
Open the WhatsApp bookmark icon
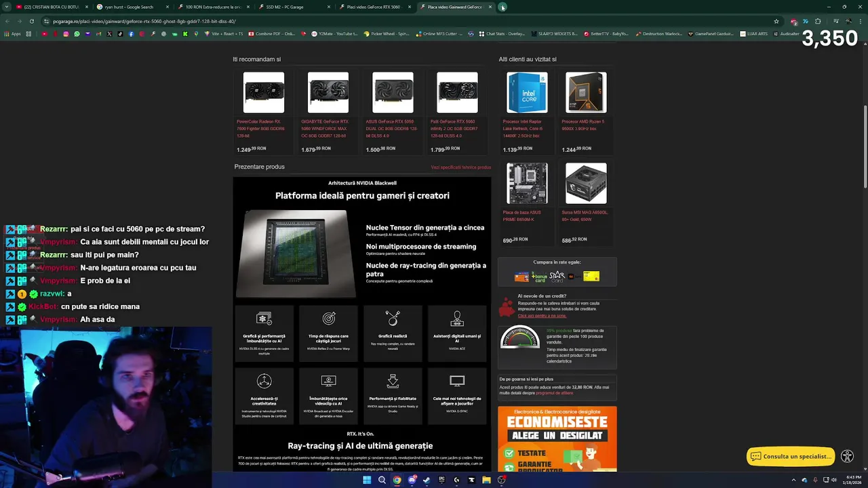click(x=77, y=33)
